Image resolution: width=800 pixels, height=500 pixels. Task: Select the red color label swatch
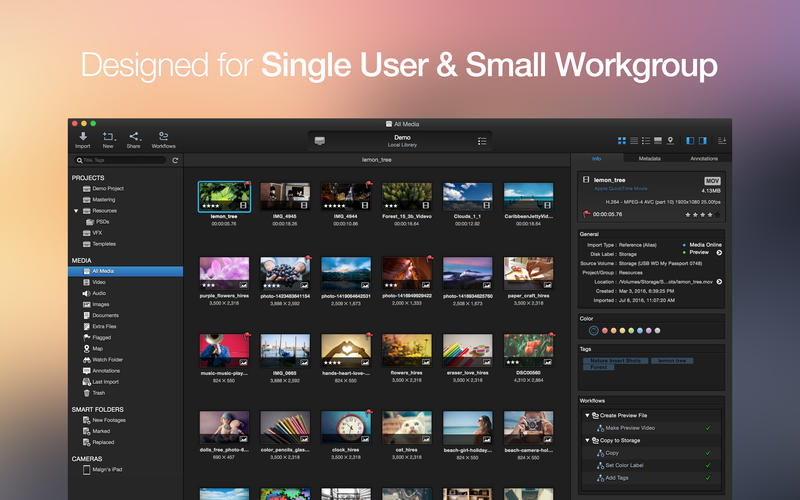pos(606,330)
